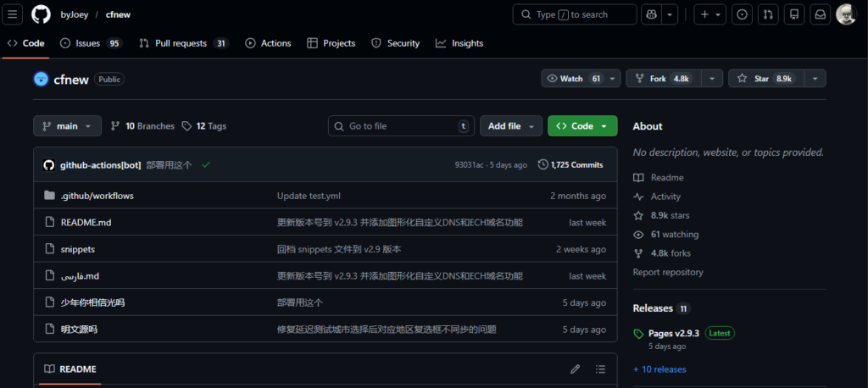Open the '+ 10 releases' link
Screen dimensions: 868x388
pyautogui.click(x=659, y=369)
